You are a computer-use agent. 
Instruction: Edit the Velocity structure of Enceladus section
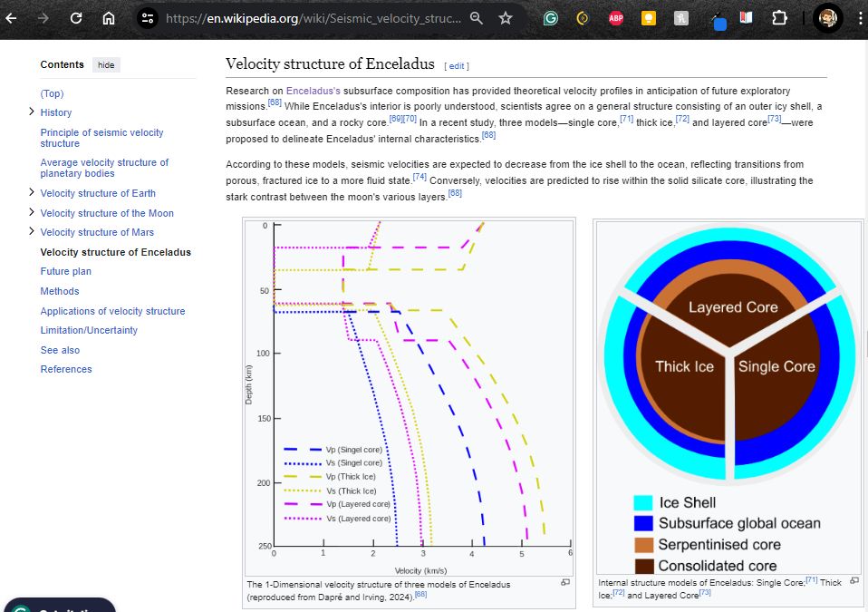point(457,65)
